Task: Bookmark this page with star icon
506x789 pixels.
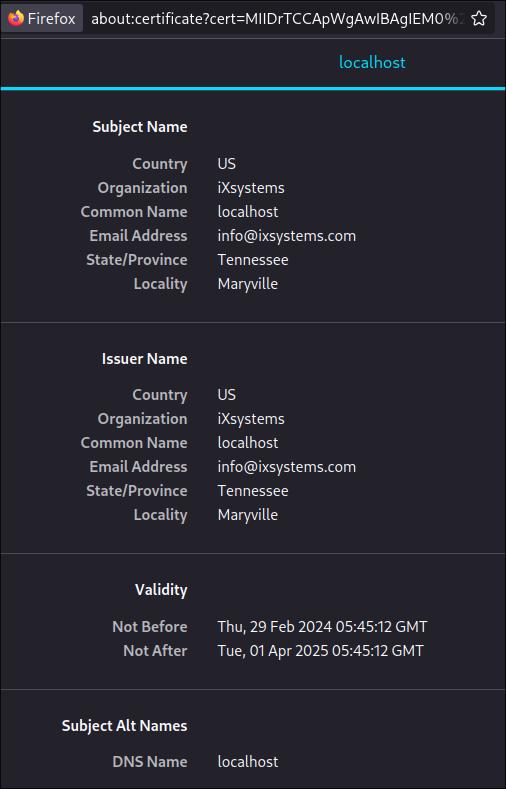Action: click(x=479, y=19)
